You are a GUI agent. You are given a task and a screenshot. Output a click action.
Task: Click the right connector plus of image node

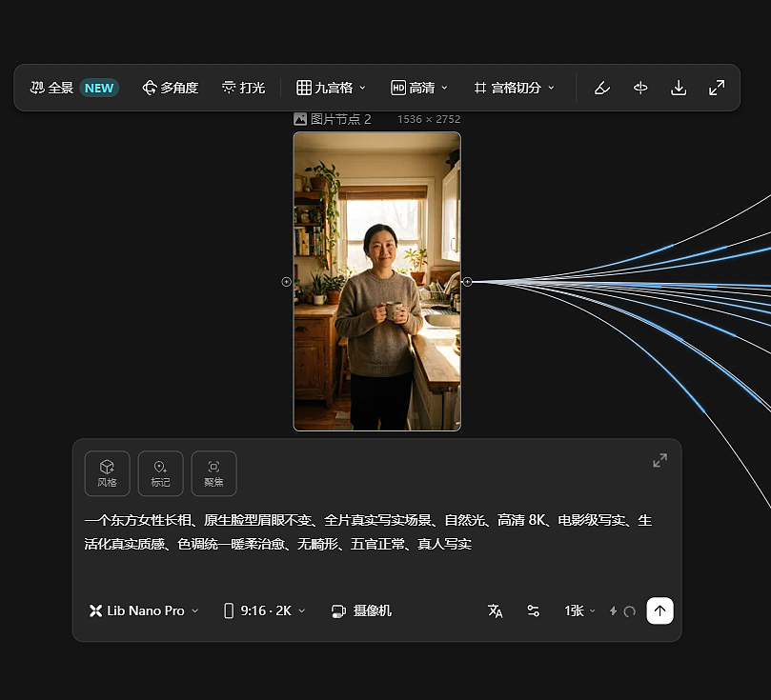[x=467, y=282]
